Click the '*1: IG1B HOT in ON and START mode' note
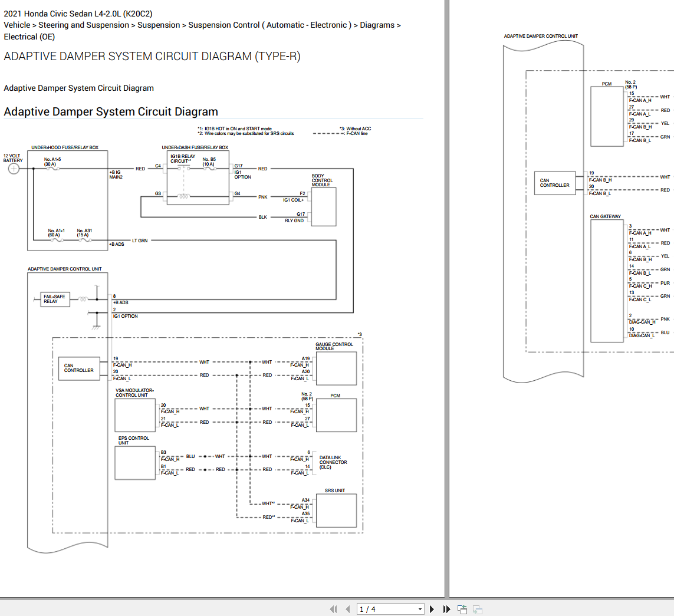 (x=234, y=129)
